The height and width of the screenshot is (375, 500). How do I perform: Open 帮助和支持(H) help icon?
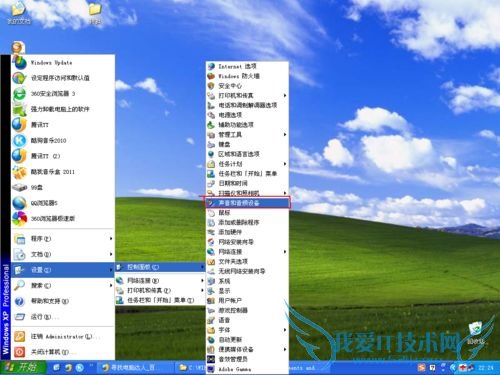click(19, 301)
